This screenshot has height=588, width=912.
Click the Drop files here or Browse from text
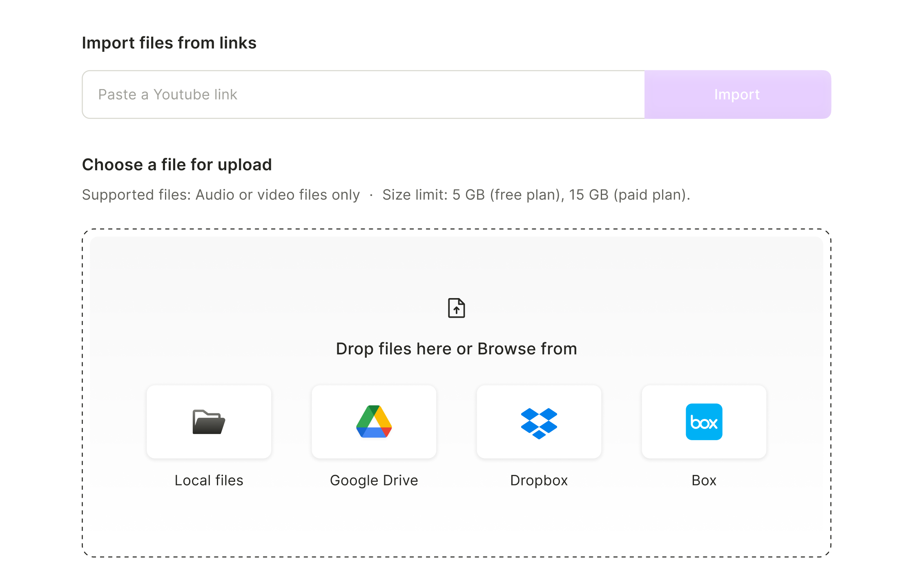coord(456,349)
